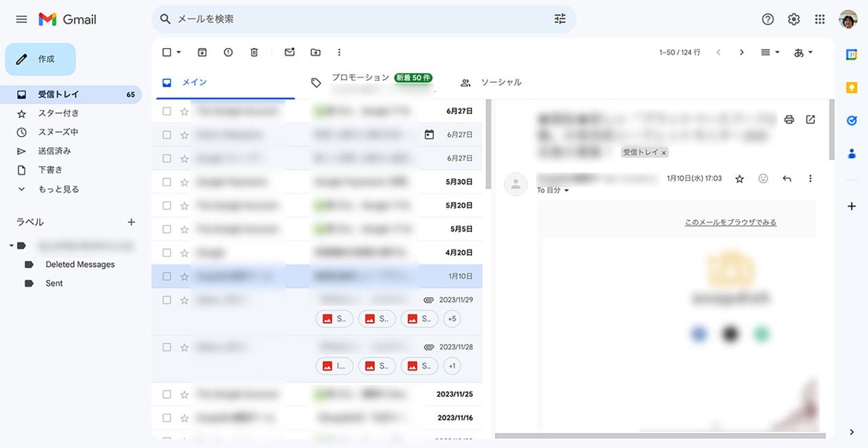The image size is (868, 448).
Task: Archive the selected conversation from the toolbar
Action: pyautogui.click(x=202, y=52)
